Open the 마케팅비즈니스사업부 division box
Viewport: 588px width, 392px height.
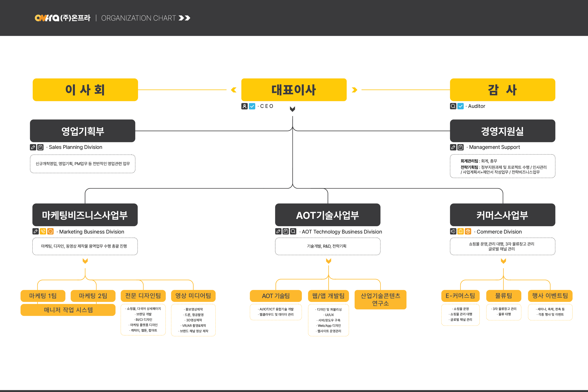[85, 215]
